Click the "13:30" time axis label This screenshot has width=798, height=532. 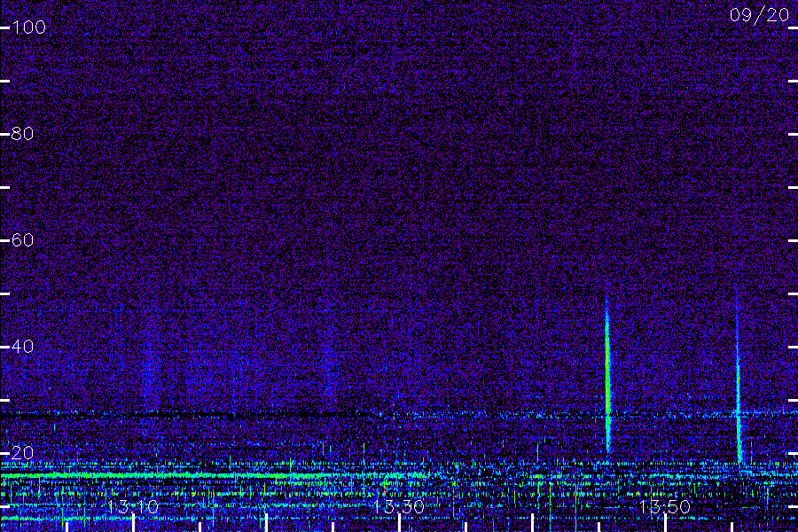click(x=399, y=507)
